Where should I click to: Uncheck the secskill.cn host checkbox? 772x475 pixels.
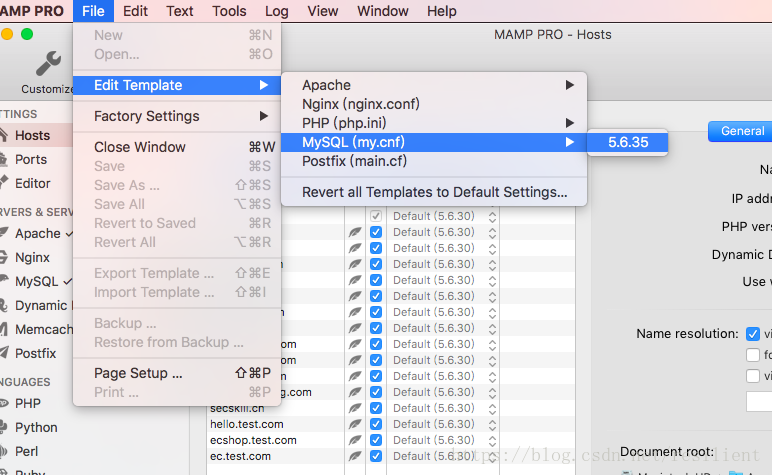point(376,408)
